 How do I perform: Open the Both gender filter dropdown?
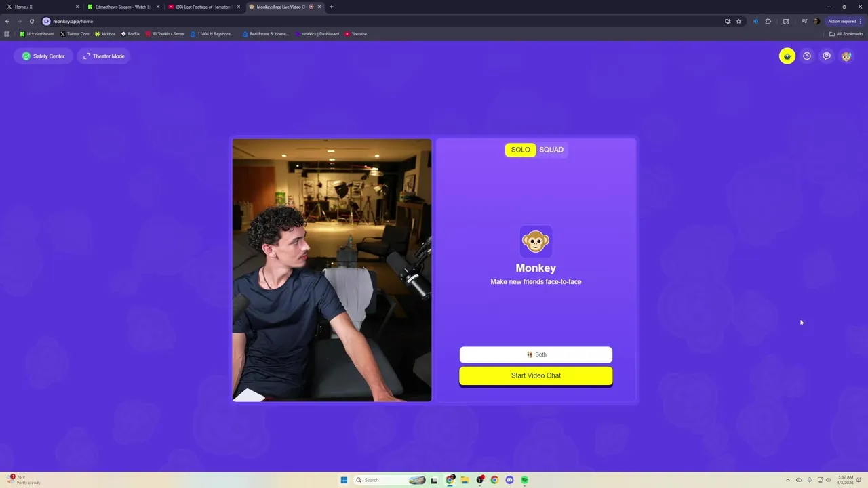click(x=536, y=354)
